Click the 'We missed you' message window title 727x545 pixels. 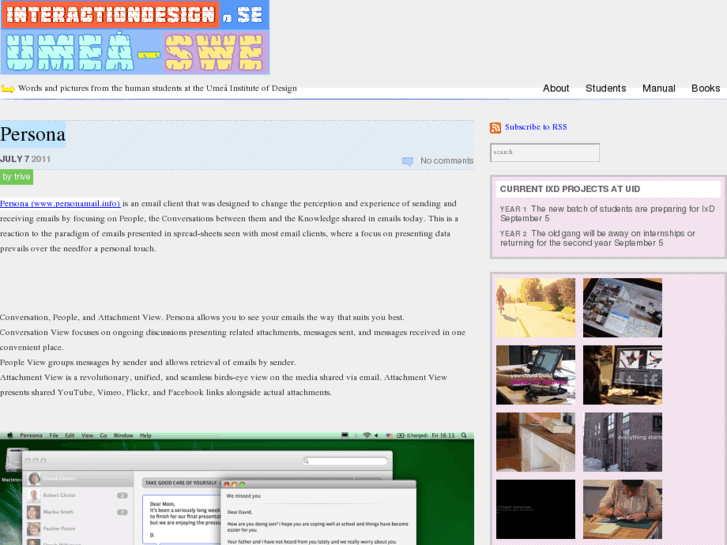point(243,496)
